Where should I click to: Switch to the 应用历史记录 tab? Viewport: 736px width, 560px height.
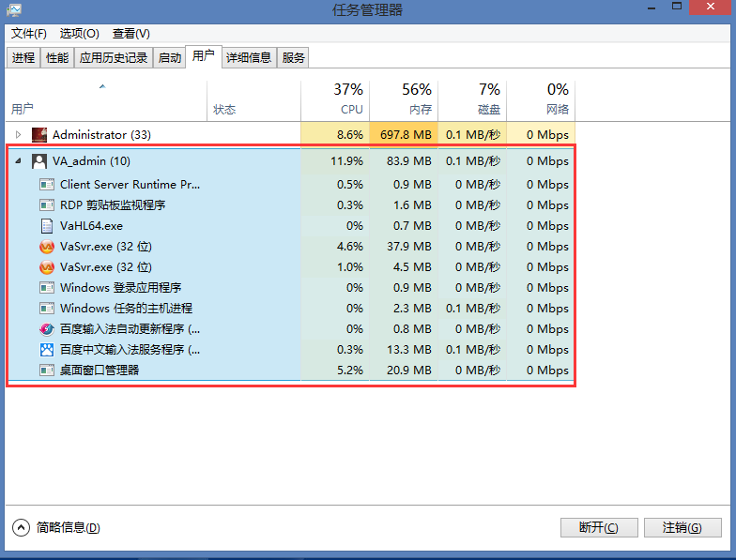(114, 58)
